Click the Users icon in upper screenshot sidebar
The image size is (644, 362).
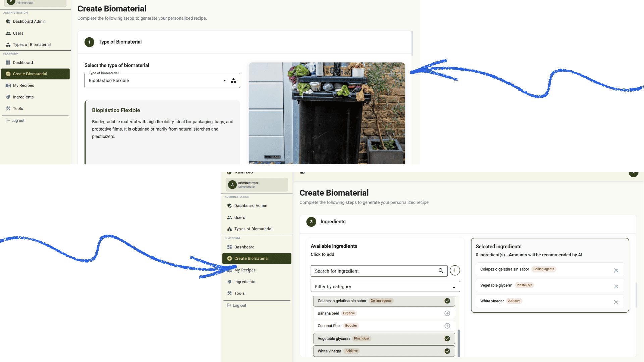click(x=8, y=33)
